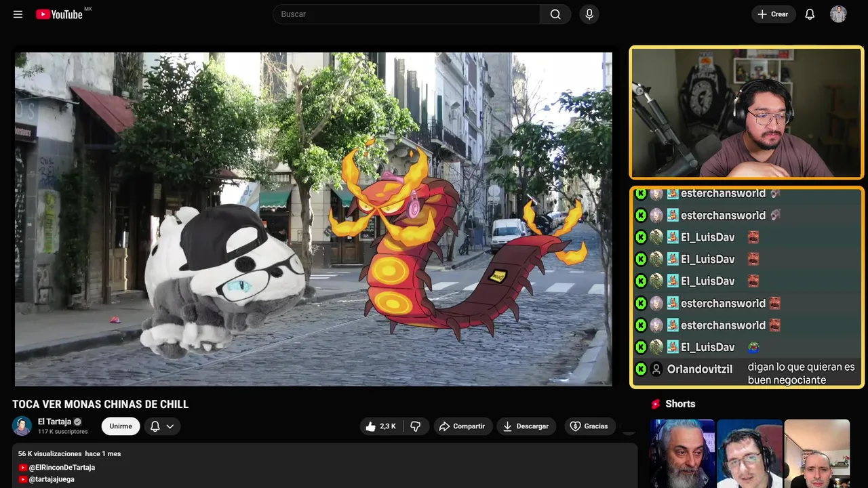Open account avatar menu

838,14
